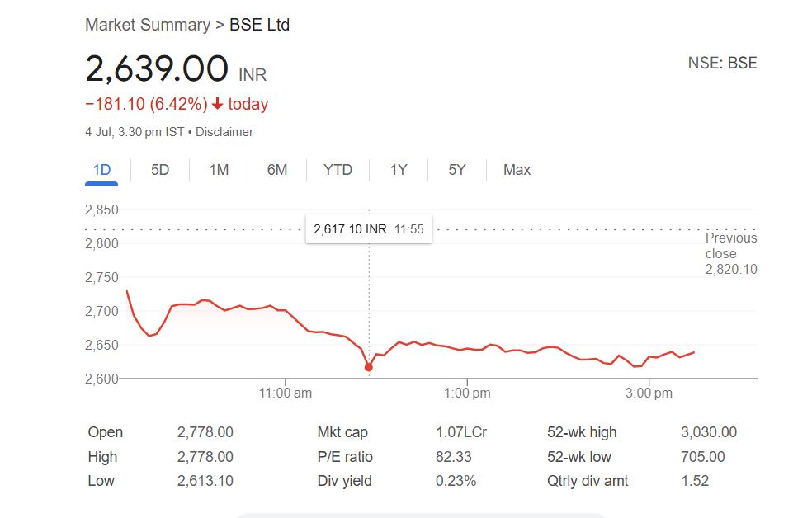Click the Market Summary breadcrumb link
Screen dimensions: 812x518
pyautogui.click(x=148, y=25)
